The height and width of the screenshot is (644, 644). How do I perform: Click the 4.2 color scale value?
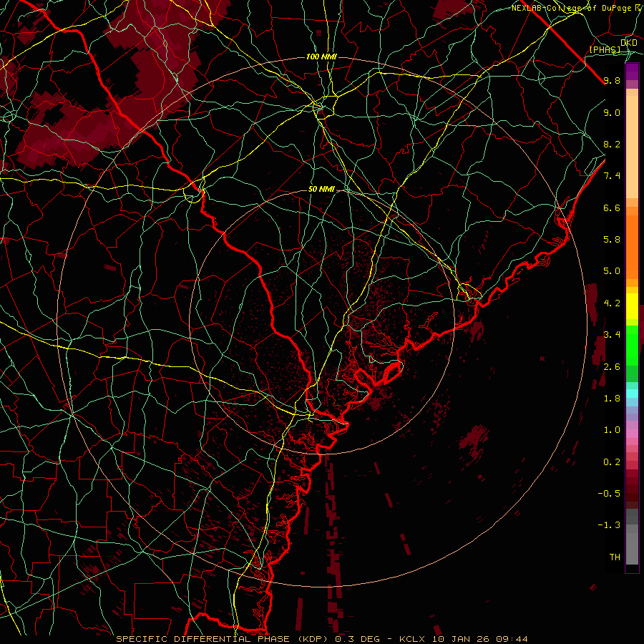[612, 303]
